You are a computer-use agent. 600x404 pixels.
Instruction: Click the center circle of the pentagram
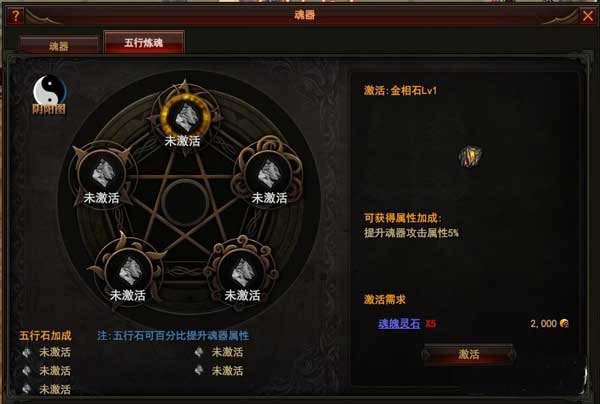(185, 201)
